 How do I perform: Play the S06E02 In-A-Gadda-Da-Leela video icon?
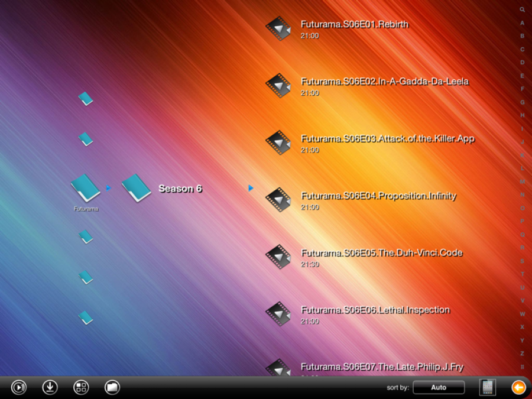pyautogui.click(x=278, y=86)
